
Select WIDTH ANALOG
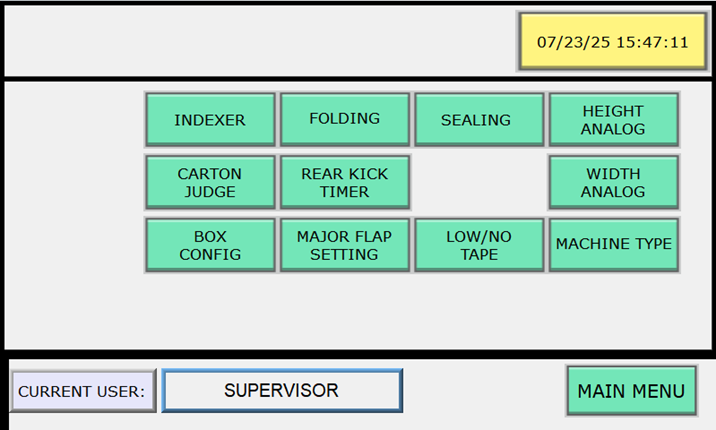point(613,182)
